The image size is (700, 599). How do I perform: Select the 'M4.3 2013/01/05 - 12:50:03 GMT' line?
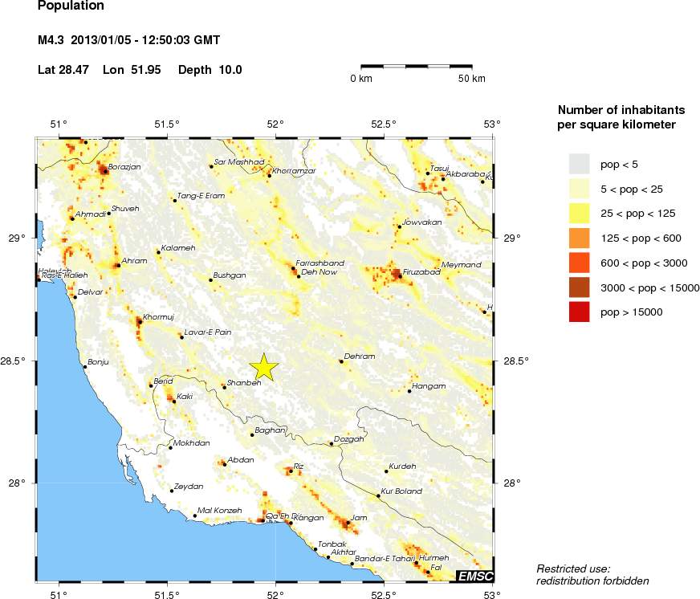coord(128,40)
